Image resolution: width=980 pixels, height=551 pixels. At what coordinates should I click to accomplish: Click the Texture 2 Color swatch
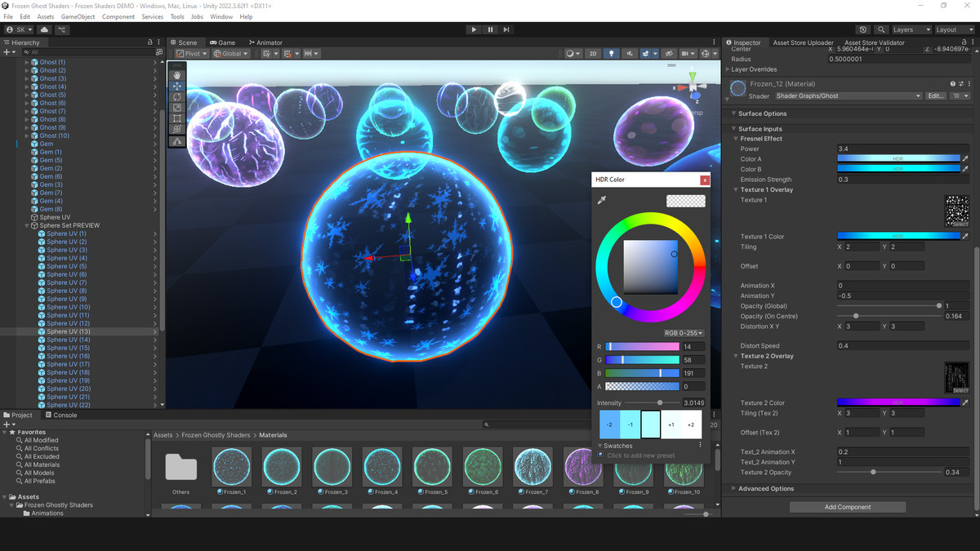(x=898, y=402)
